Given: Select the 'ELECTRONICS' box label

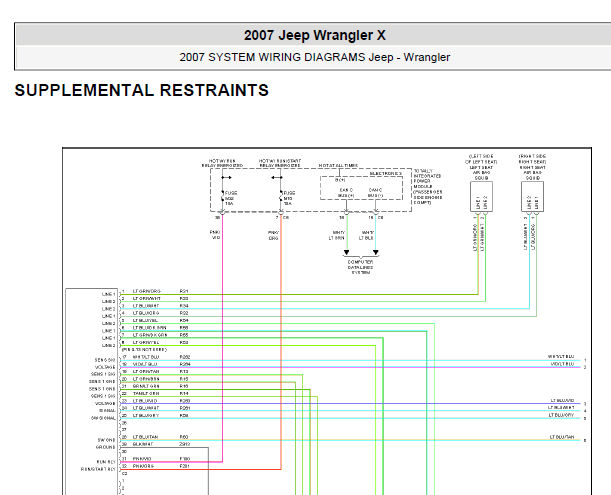Looking at the screenshot, I should (386, 173).
